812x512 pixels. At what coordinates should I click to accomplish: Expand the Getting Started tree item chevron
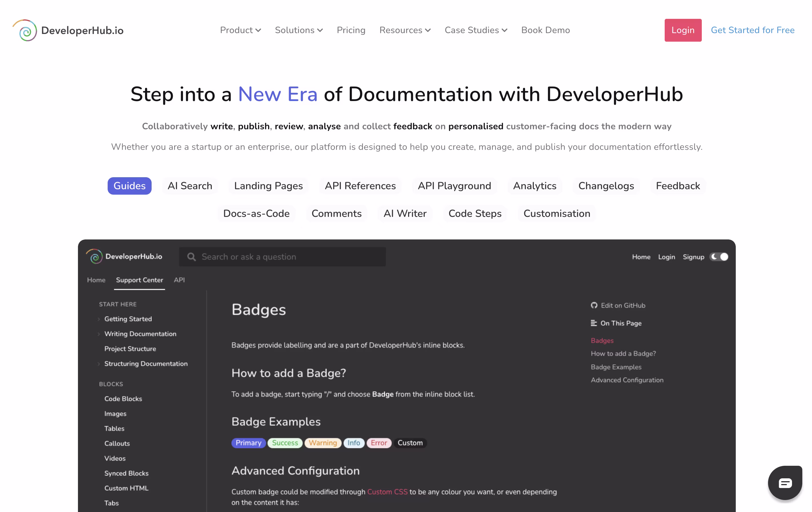(x=99, y=319)
